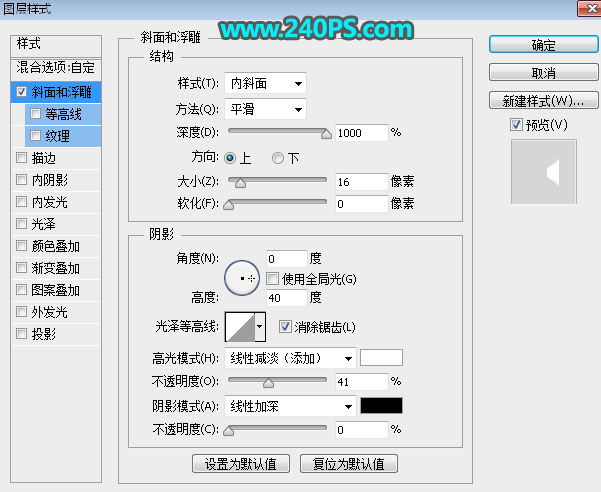Screen dimensions: 601x492
Task: Select 投影 in the styles list
Action: (x=43, y=334)
